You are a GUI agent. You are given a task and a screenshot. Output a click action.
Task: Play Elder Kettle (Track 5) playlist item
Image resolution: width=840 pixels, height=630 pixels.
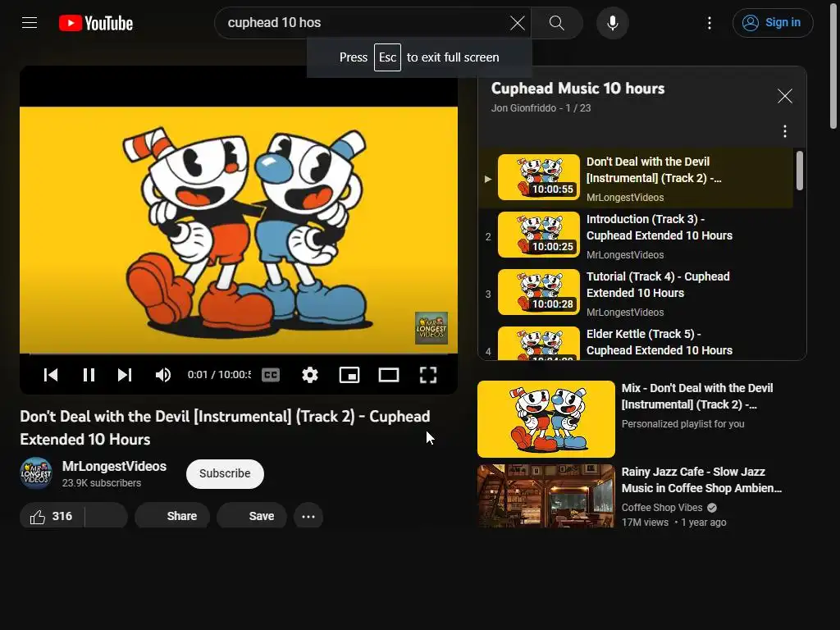(636, 342)
